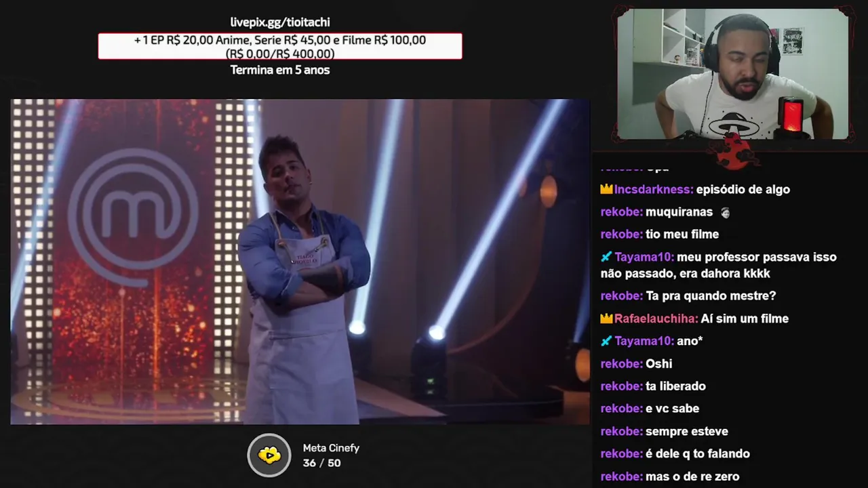Click the sword badge beside Tayama10's professor message
This screenshot has width=868, height=488.
click(x=606, y=257)
